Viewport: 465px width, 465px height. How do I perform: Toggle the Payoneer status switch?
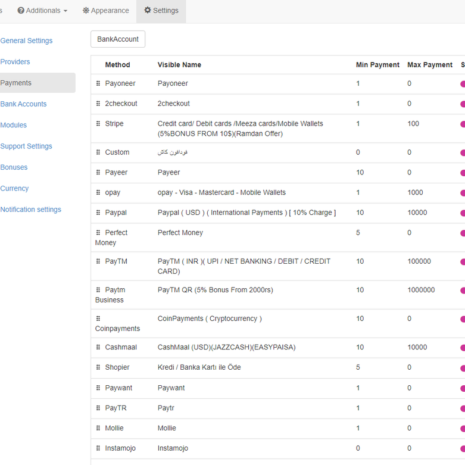[x=463, y=84]
